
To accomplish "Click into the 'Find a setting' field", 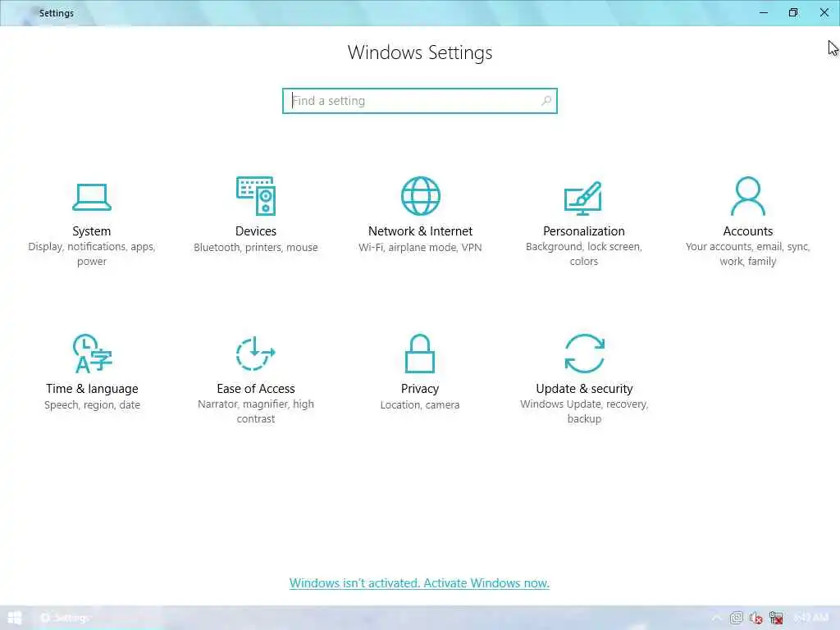I will click(x=420, y=101).
